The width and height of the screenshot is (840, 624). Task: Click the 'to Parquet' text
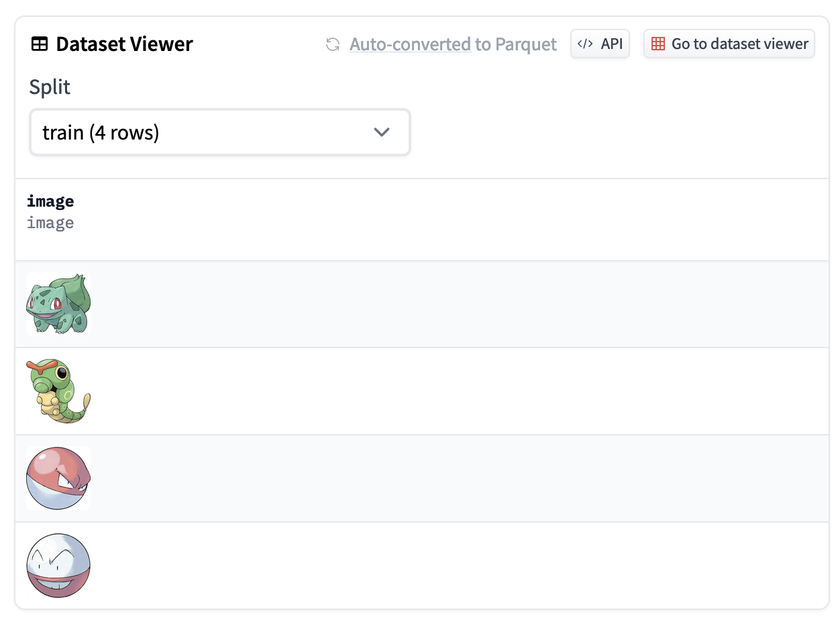click(517, 44)
